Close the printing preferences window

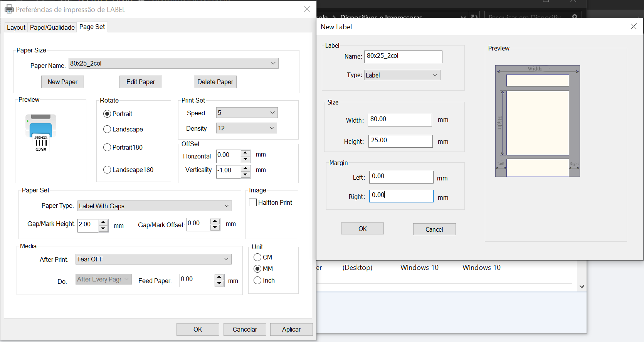point(307,9)
